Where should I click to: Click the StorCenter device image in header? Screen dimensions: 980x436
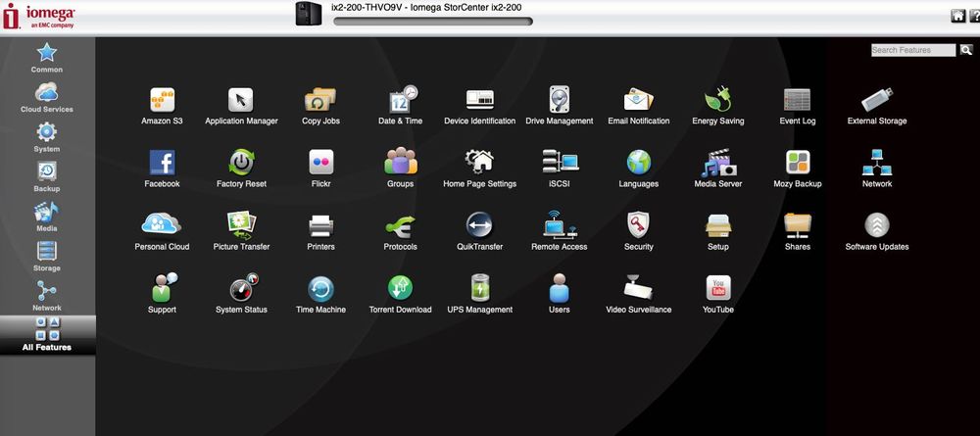tap(310, 14)
